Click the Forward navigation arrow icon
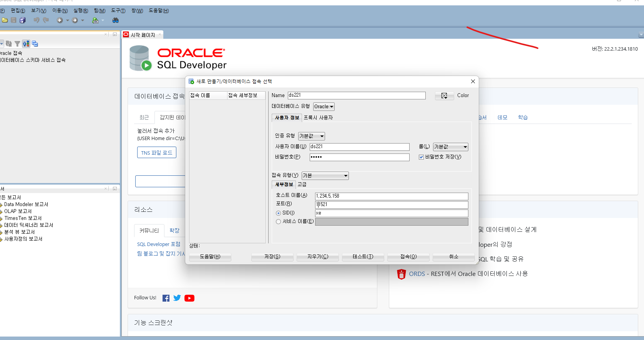644x340 pixels. click(75, 20)
